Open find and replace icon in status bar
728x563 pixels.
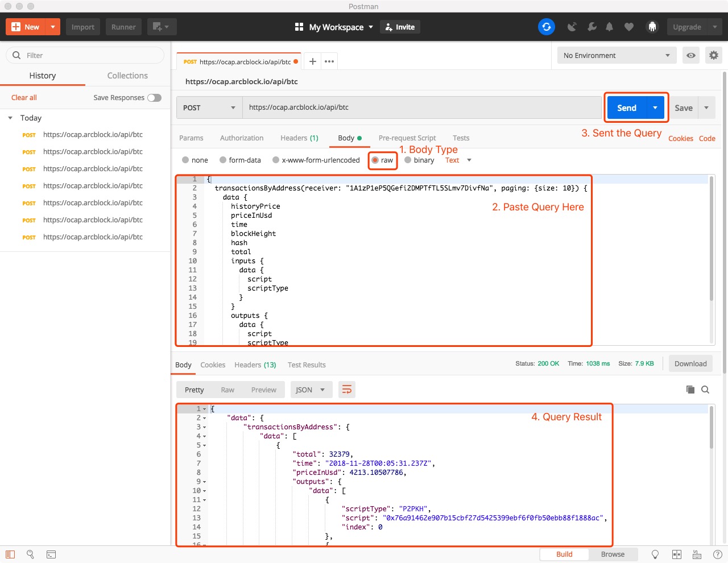(31, 554)
